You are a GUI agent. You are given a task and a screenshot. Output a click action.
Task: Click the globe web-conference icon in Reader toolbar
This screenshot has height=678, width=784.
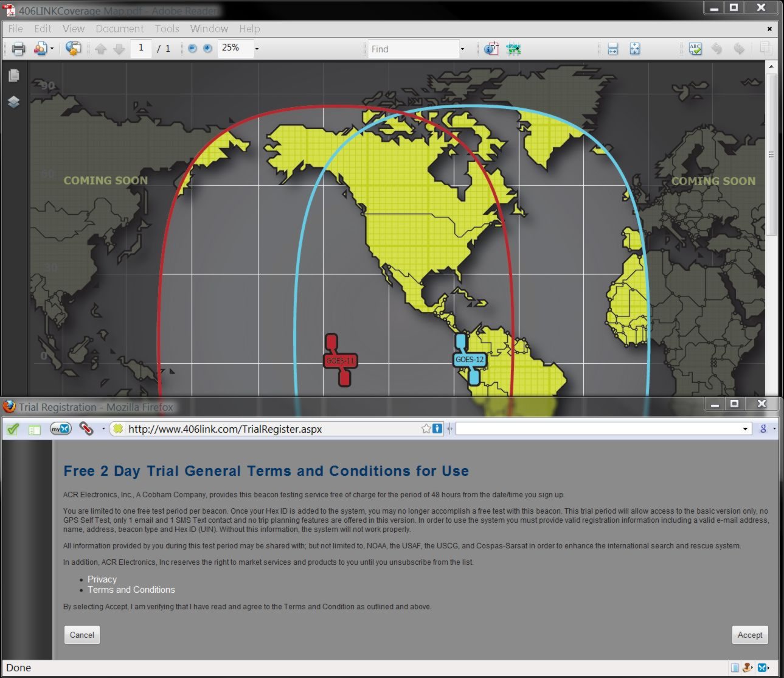pos(73,49)
